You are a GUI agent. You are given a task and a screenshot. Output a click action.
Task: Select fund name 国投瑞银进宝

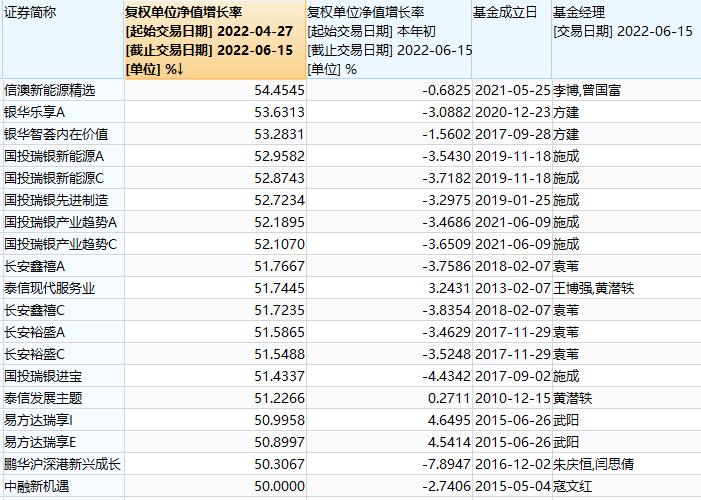coord(43,376)
